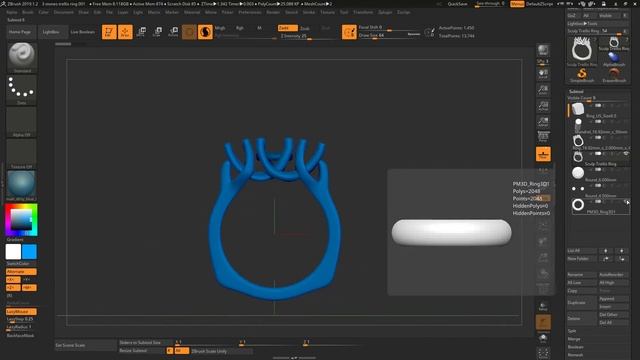Pick a hue in the color picker square
The height and width of the screenshot is (360, 640).
[21, 220]
